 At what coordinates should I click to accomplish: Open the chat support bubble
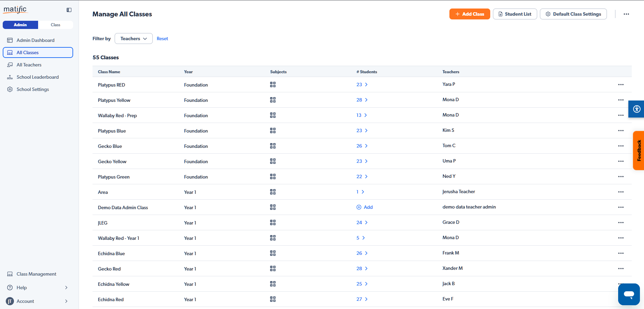point(629,294)
